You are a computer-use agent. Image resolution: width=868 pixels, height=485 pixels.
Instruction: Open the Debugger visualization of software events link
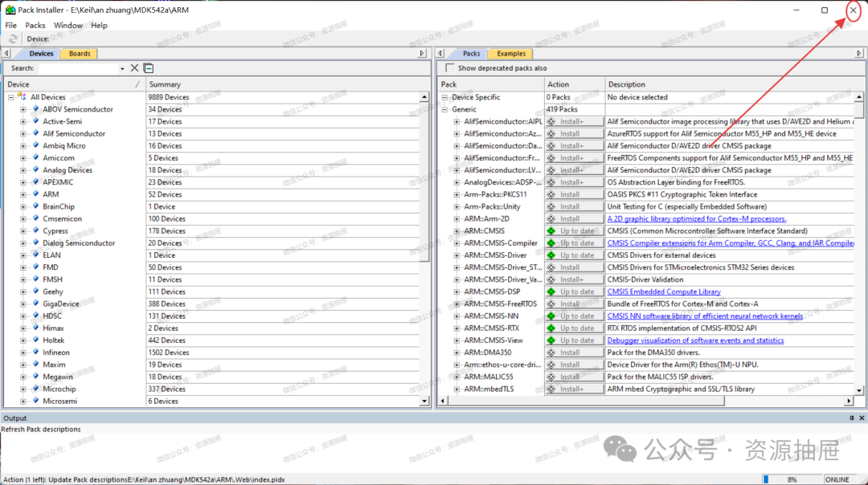tap(695, 340)
